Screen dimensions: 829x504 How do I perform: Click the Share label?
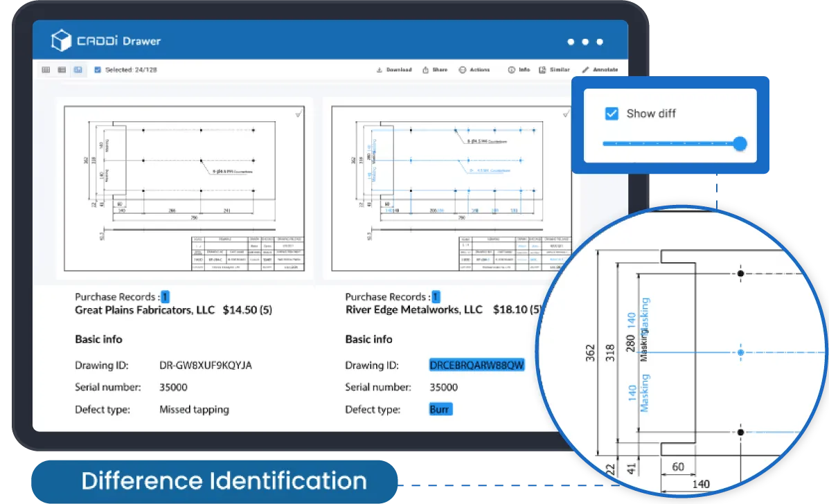tap(440, 70)
